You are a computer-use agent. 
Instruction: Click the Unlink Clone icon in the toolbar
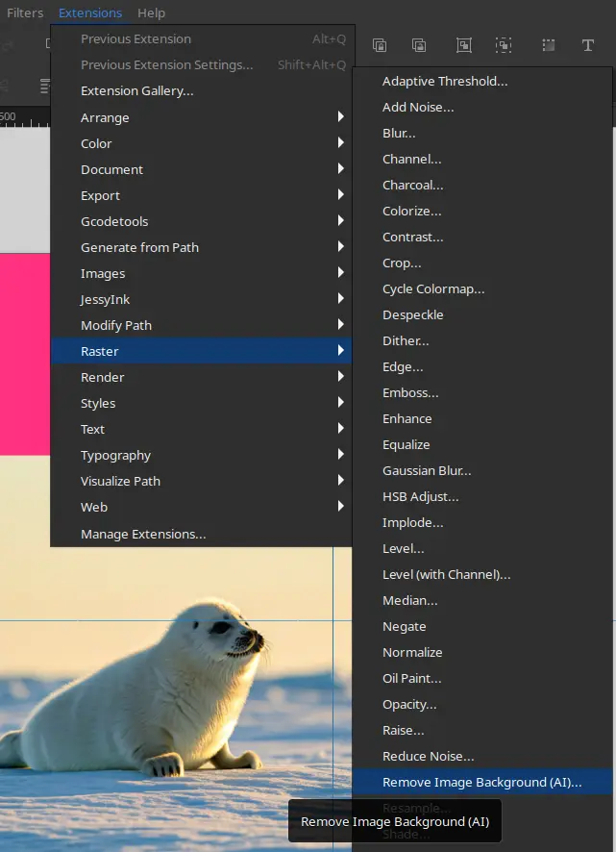tap(419, 45)
